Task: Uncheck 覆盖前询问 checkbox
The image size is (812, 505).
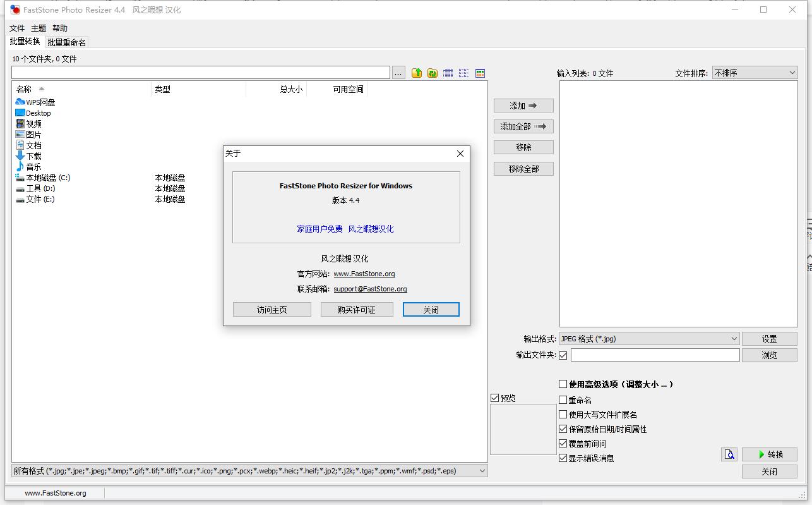Action: pos(563,443)
